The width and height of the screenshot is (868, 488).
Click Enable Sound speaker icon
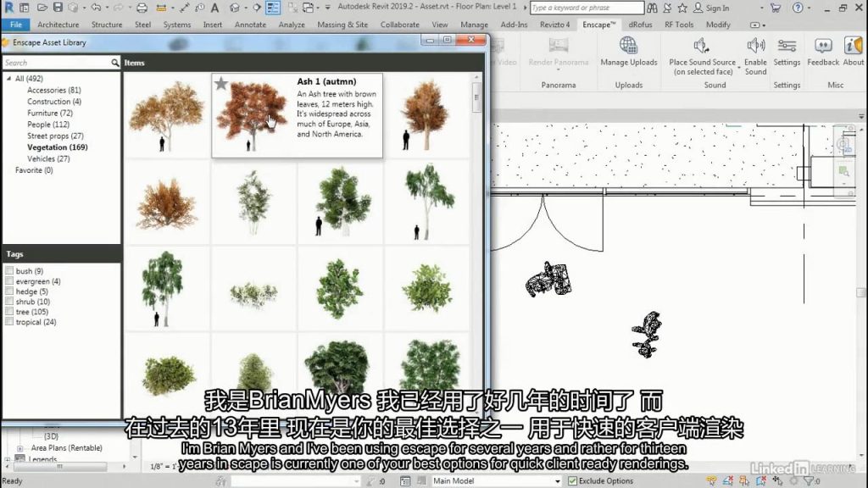tap(755, 46)
